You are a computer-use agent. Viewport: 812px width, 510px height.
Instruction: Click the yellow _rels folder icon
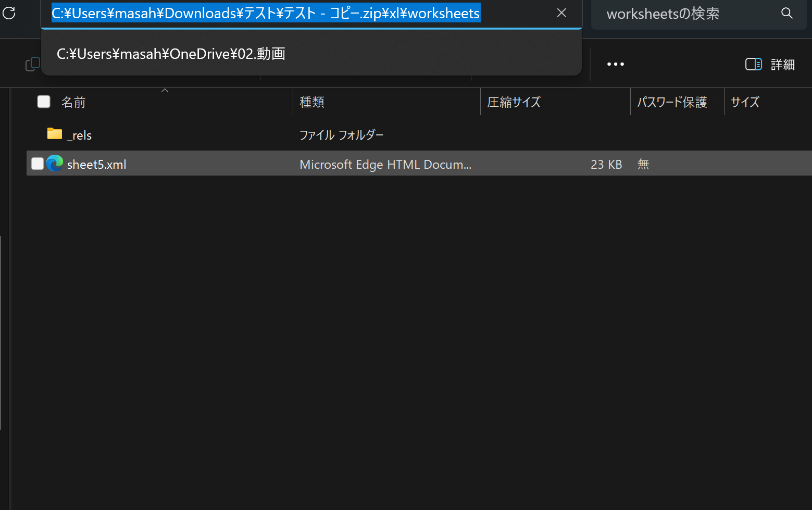55,134
